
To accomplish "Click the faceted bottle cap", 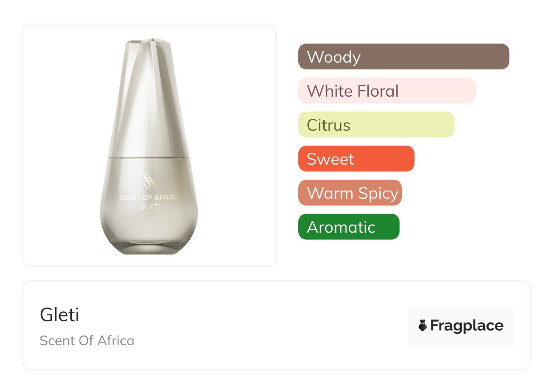I will [149, 100].
